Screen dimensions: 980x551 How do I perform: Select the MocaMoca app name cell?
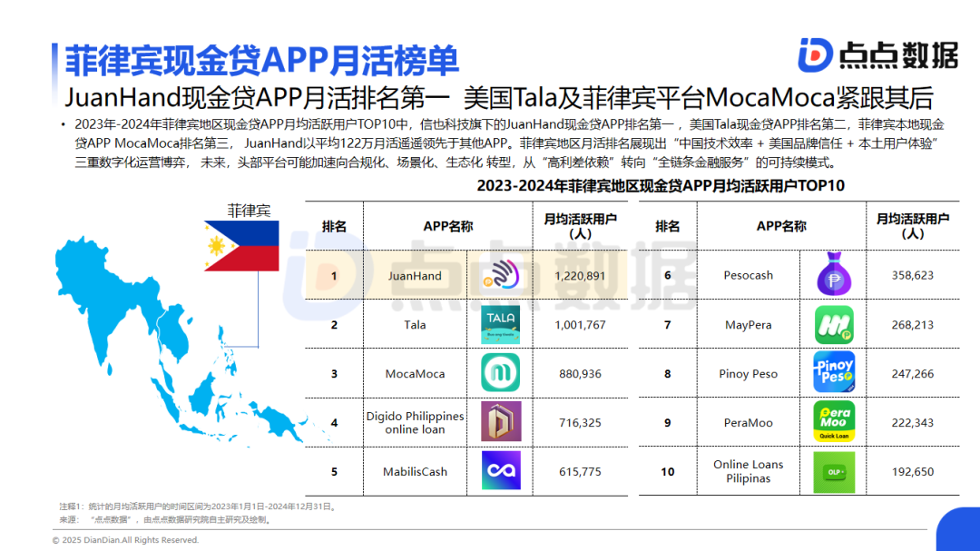415,373
